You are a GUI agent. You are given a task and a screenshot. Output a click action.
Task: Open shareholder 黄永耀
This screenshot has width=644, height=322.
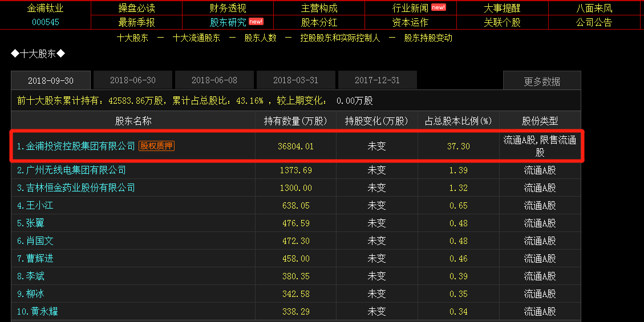click(44, 311)
